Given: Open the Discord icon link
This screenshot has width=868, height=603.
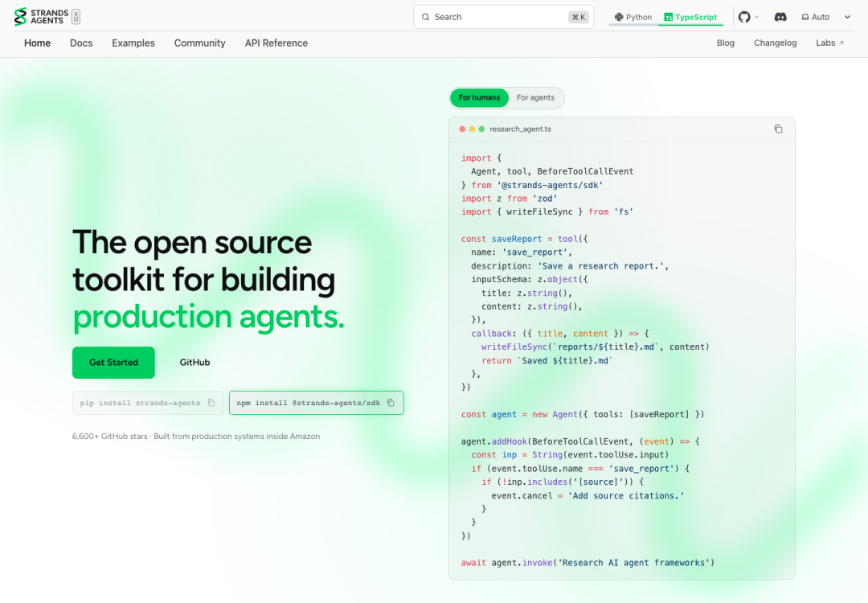Looking at the screenshot, I should click(x=780, y=17).
